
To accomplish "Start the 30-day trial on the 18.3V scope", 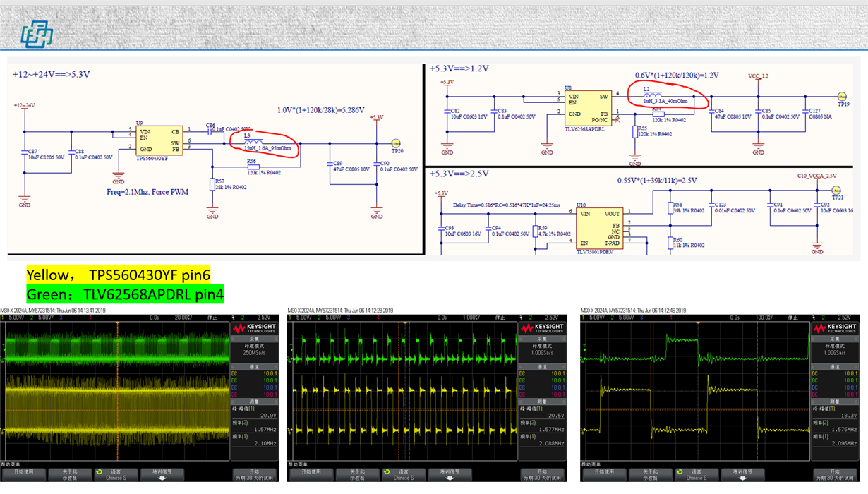I will [x=835, y=474].
